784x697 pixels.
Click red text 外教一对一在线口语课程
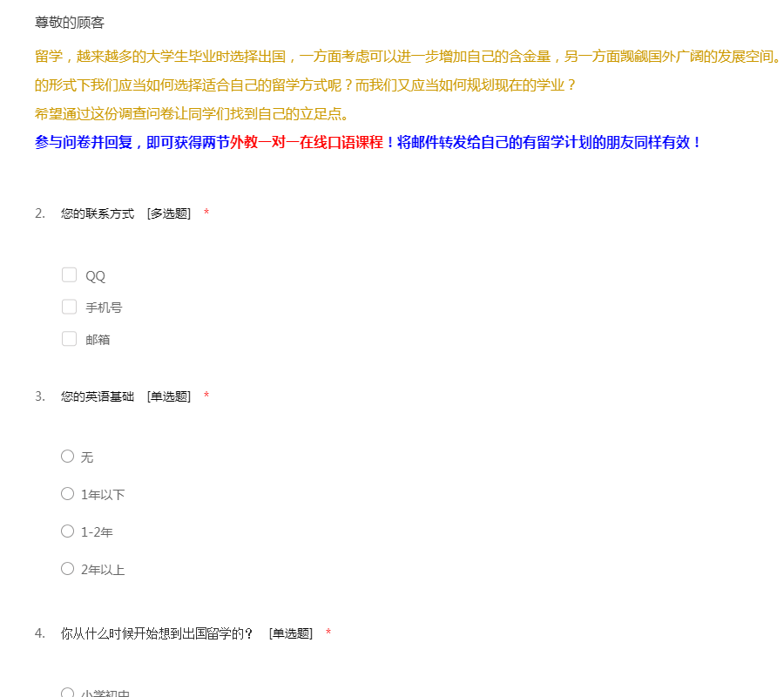[x=307, y=143]
